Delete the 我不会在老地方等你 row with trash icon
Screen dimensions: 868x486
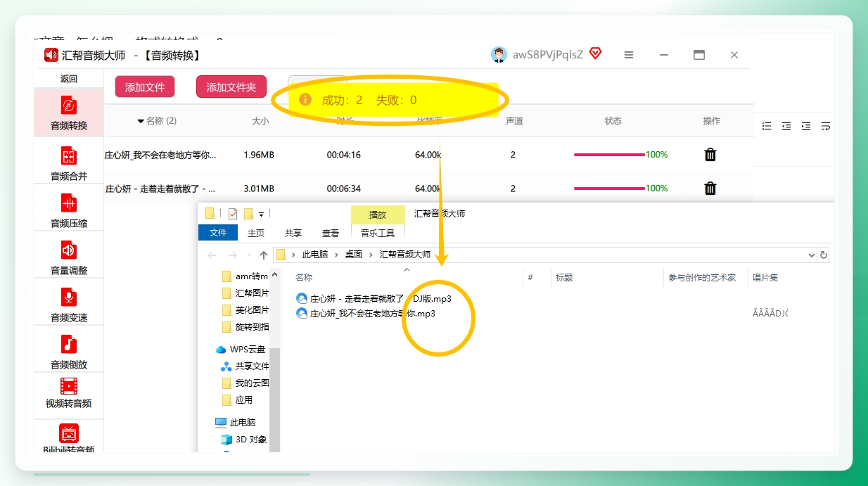[710, 155]
